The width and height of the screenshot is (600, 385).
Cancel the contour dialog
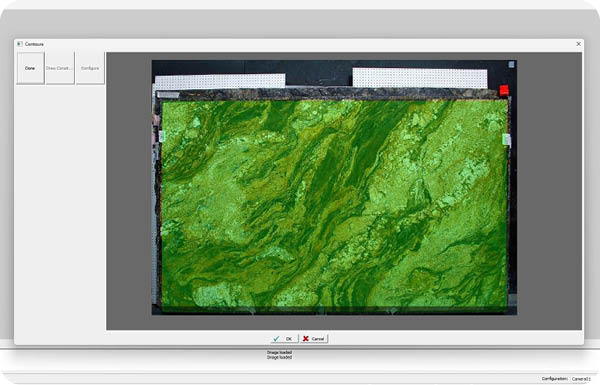(314, 339)
